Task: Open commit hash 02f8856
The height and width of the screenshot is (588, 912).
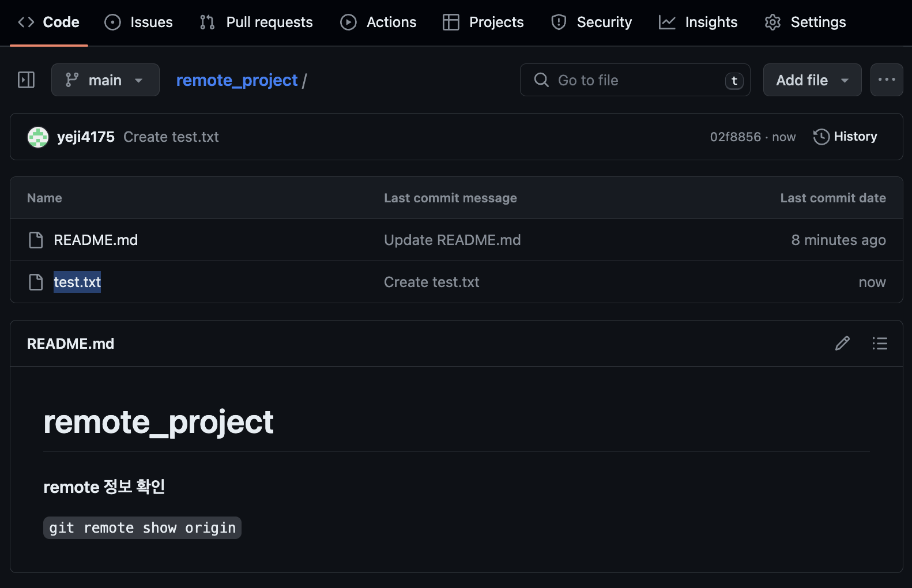Action: point(736,137)
